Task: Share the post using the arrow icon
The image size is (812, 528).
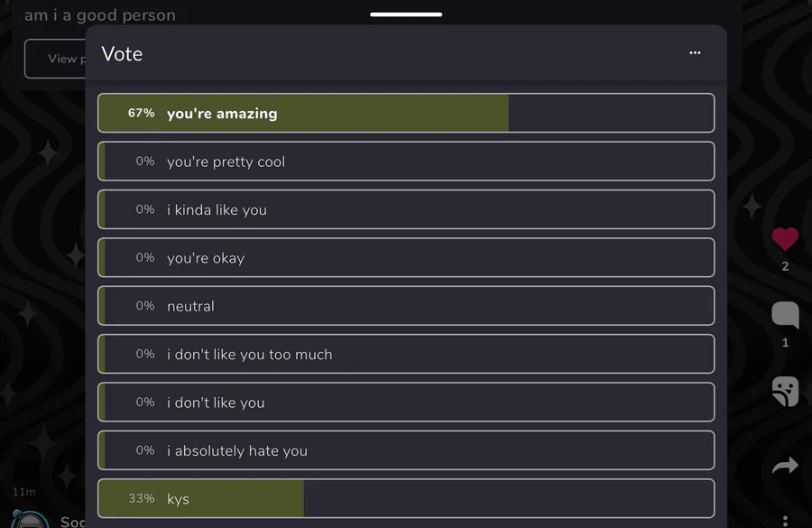Action: (785, 466)
